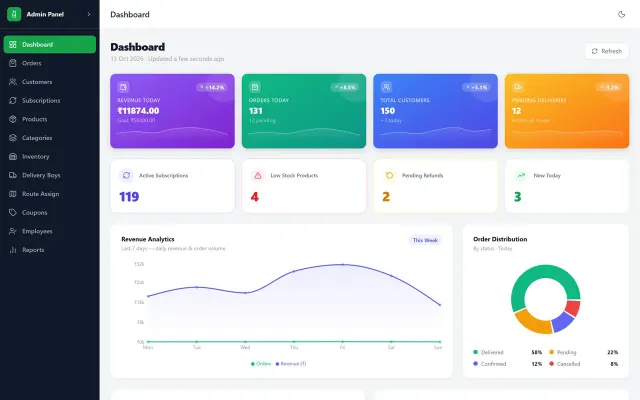
Task: Open Dashboard in the sidebar
Action: click(x=50, y=44)
